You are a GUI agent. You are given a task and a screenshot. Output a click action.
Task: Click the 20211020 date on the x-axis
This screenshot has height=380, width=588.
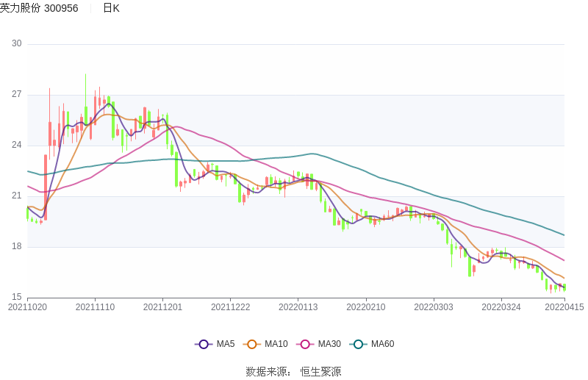27,307
